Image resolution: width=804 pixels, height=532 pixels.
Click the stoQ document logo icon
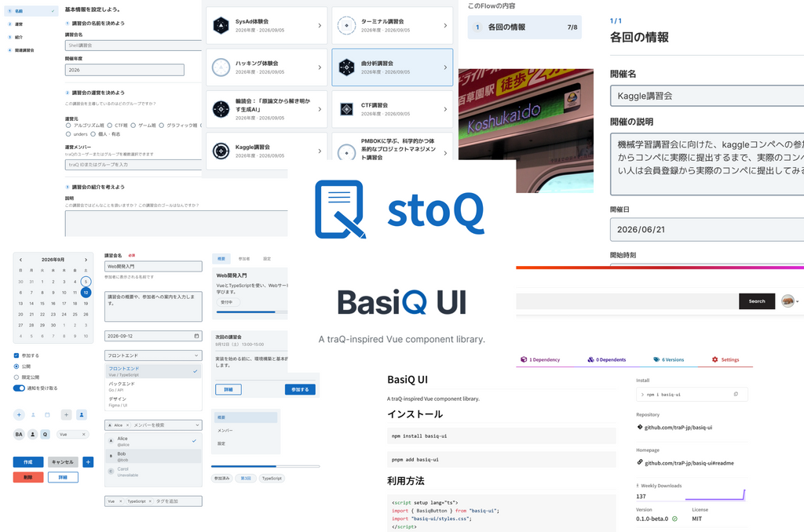click(x=341, y=209)
